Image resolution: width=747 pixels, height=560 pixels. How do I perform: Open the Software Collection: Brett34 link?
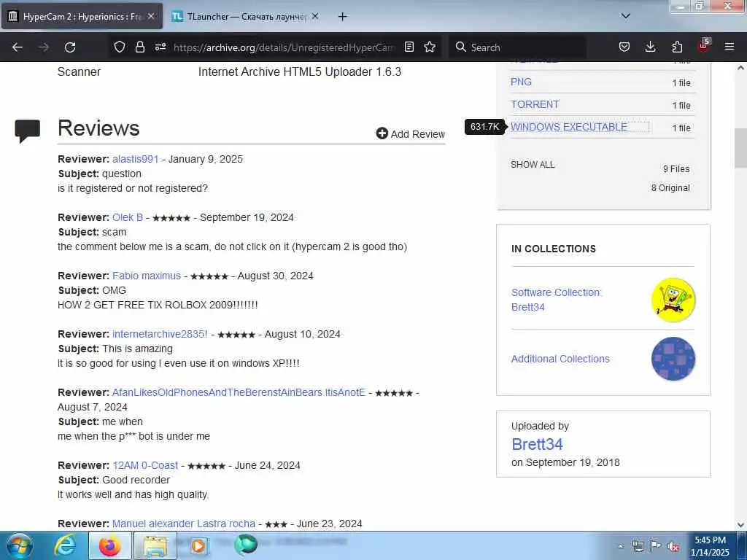click(x=557, y=300)
